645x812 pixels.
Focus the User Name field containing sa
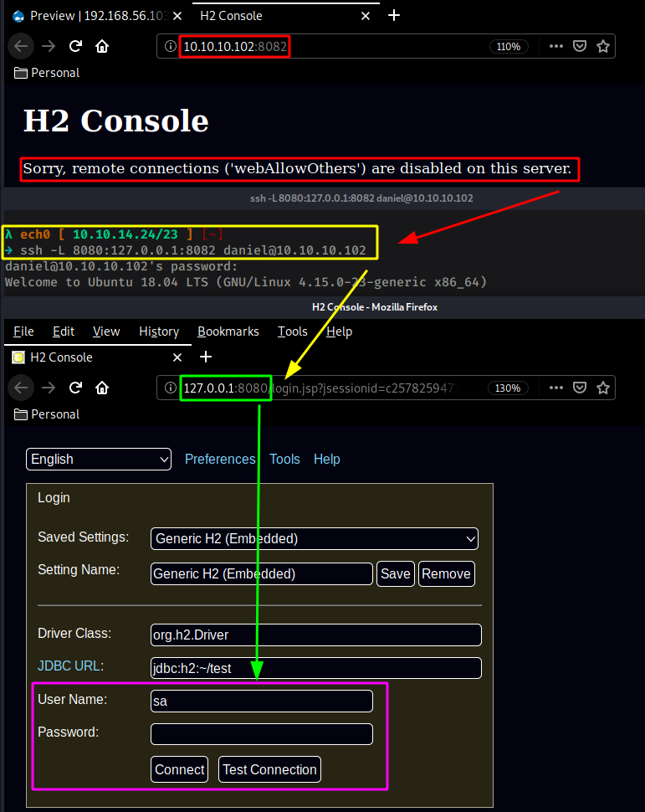[261, 702]
